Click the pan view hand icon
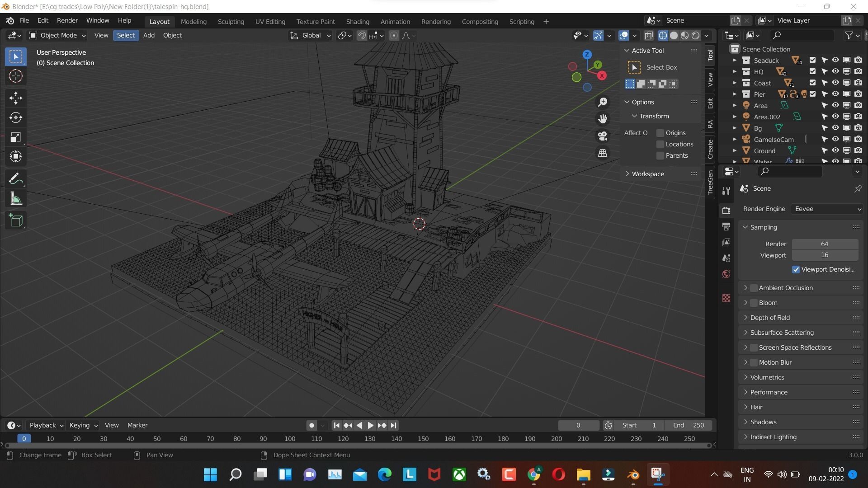868x488 pixels. coord(603,119)
